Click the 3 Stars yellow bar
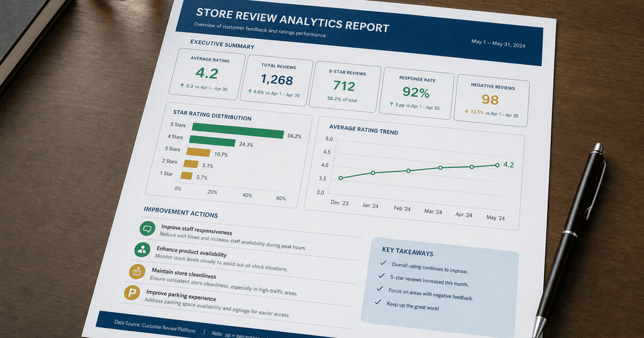The width and height of the screenshot is (644, 338). click(199, 153)
